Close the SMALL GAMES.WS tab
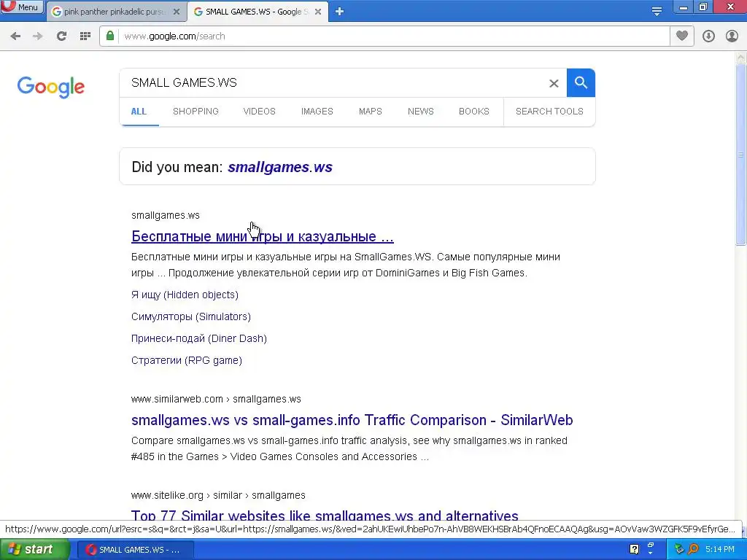This screenshot has height=560, width=747. [318, 12]
